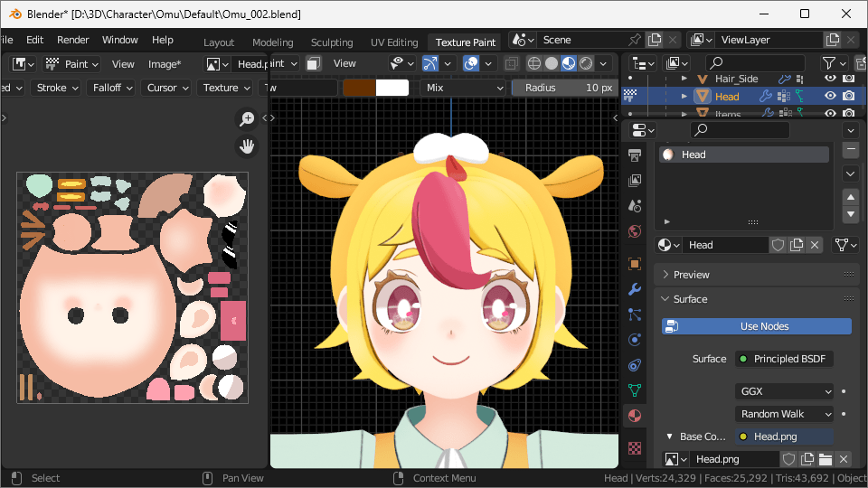Viewport: 868px width, 488px height.
Task: Open the World properties globe tab
Action: pyautogui.click(x=635, y=231)
